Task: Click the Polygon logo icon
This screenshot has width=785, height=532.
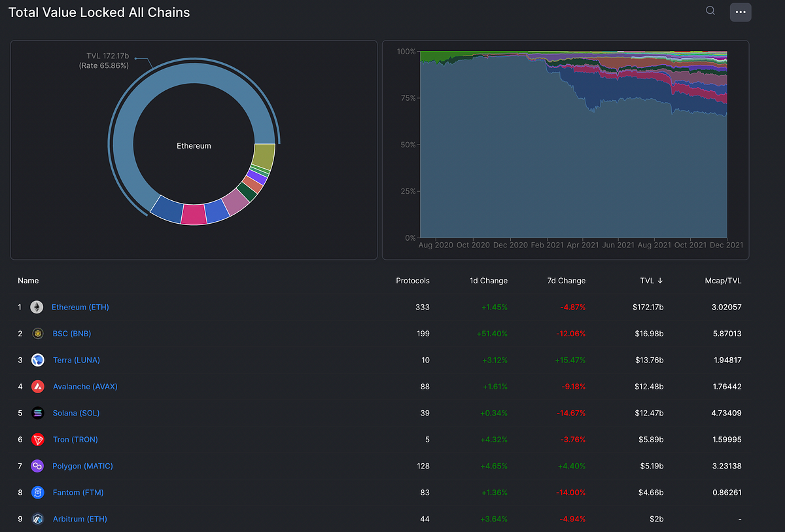Action: (x=37, y=466)
